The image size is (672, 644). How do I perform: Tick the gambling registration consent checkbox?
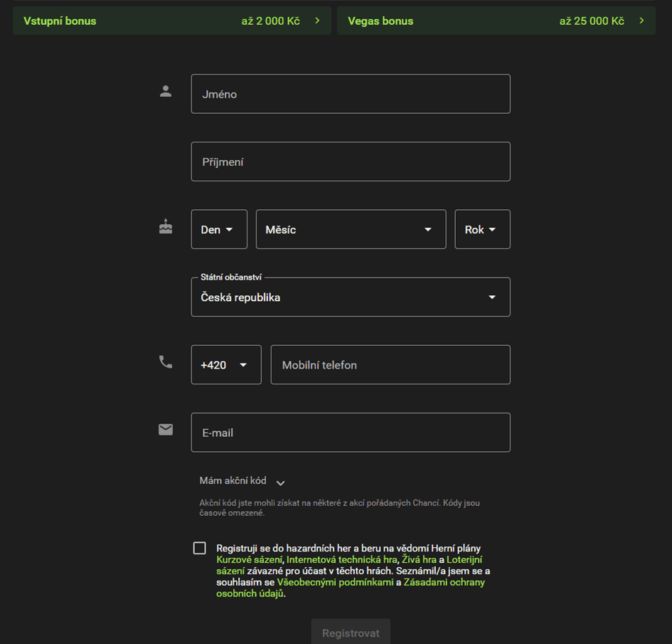199,548
